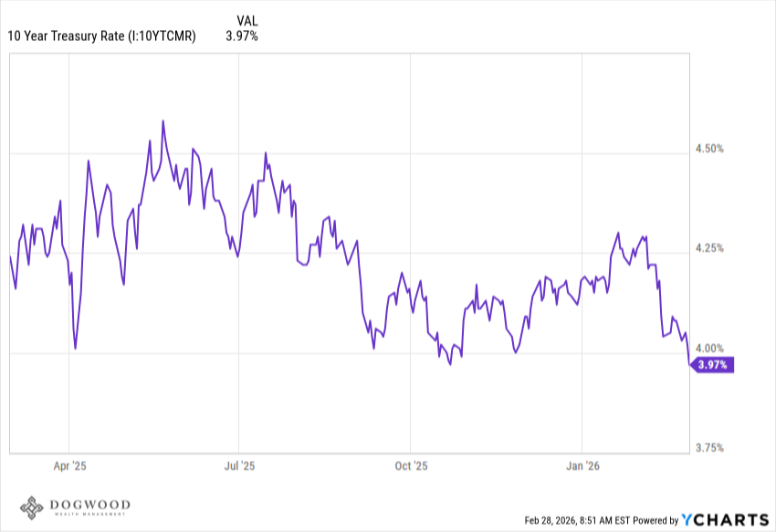Select the 3.97% value in the legend

coord(242,37)
